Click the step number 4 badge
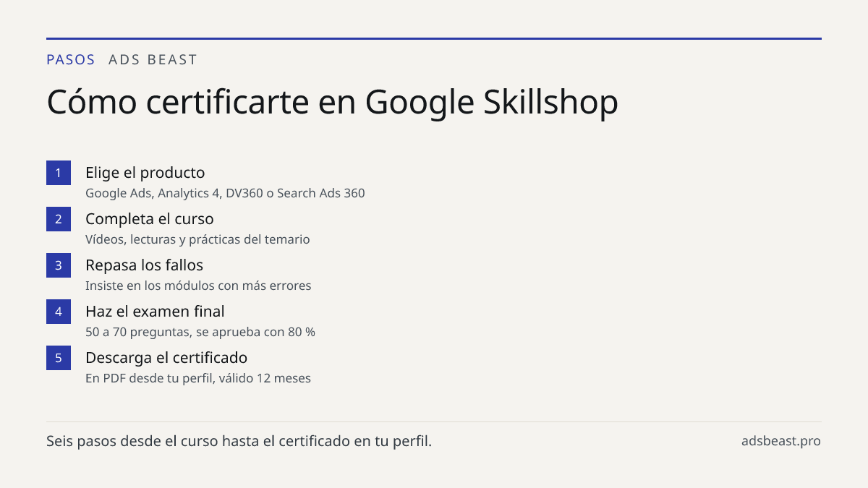This screenshot has height=488, width=868. [x=59, y=312]
